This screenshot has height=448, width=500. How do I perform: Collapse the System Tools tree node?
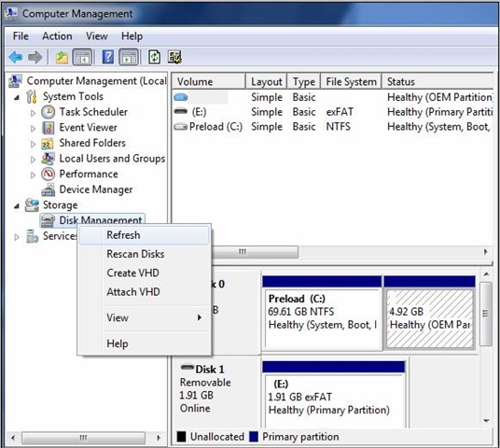click(x=17, y=97)
